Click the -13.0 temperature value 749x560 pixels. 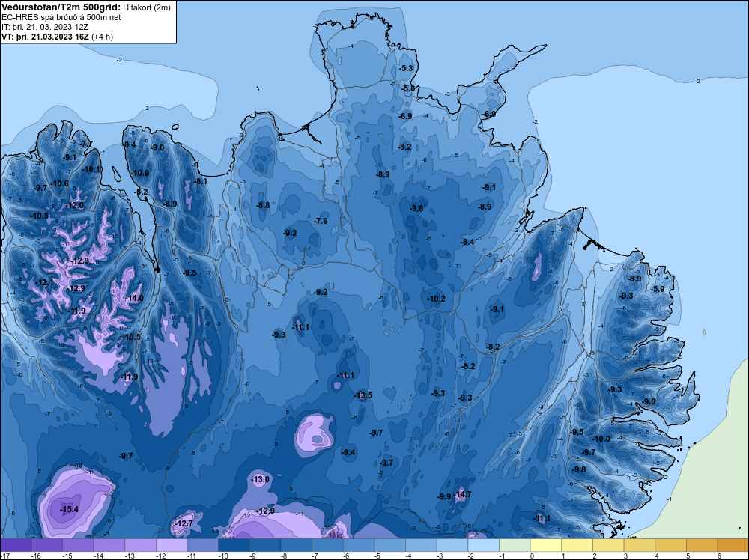(x=261, y=479)
